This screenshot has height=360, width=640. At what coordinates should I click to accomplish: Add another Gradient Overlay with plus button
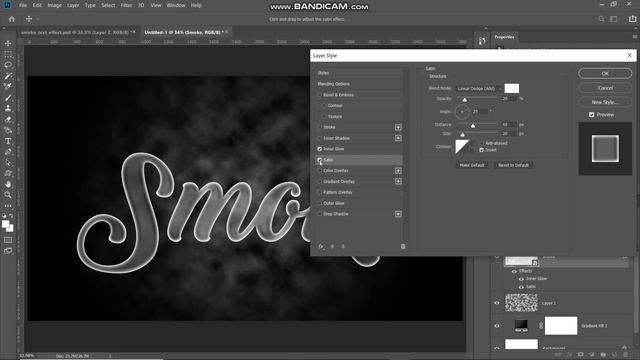(398, 181)
